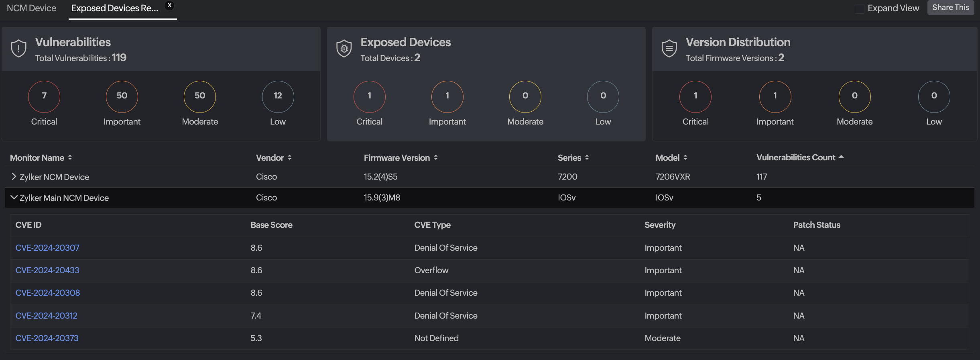Click the Version Distribution shield icon
Screen dimensions: 980x360
click(x=669, y=49)
